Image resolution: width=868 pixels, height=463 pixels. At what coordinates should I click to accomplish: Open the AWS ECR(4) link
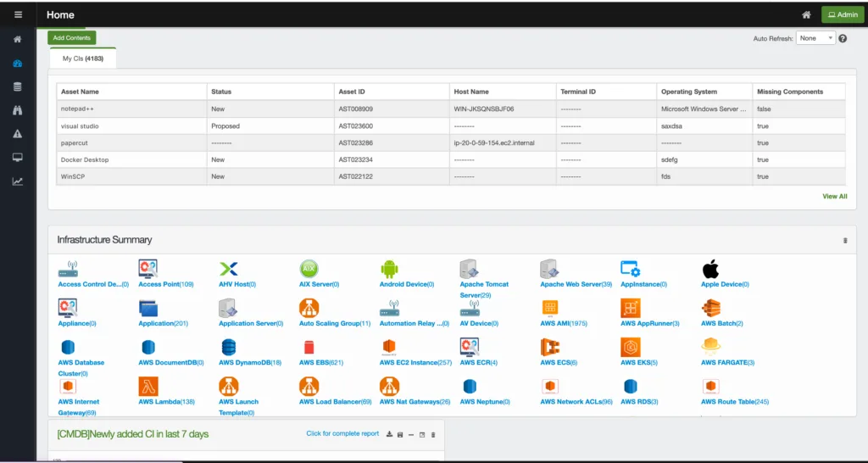pos(478,363)
